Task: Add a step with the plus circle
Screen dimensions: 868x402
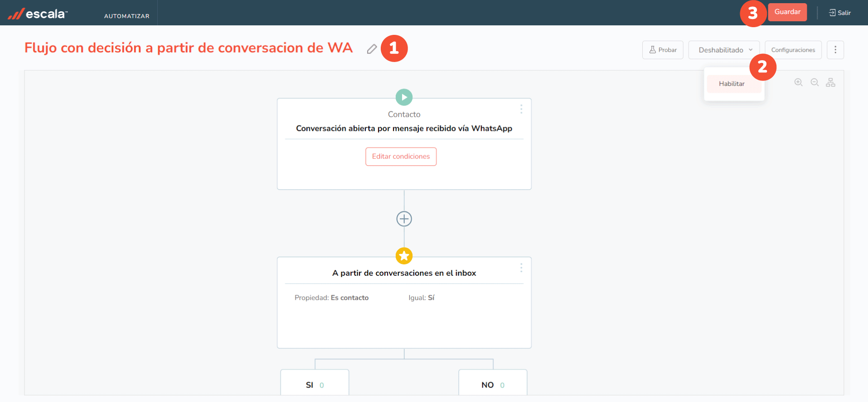Action: pos(404,219)
